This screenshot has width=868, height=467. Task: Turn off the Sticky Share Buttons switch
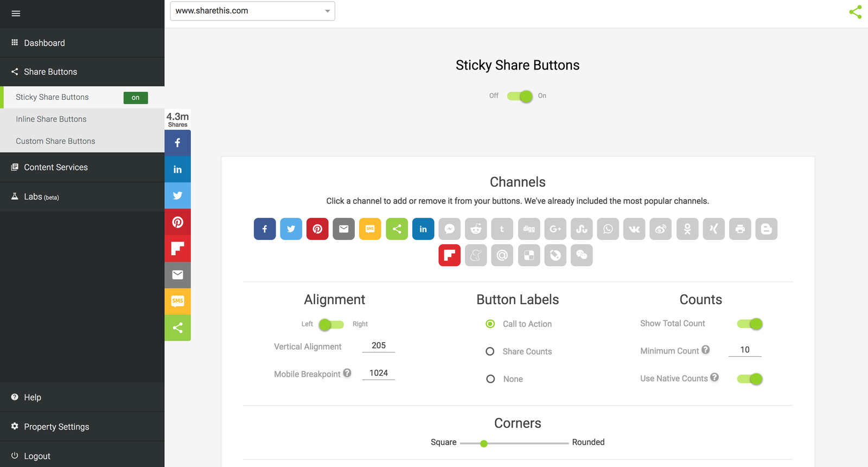click(x=520, y=96)
